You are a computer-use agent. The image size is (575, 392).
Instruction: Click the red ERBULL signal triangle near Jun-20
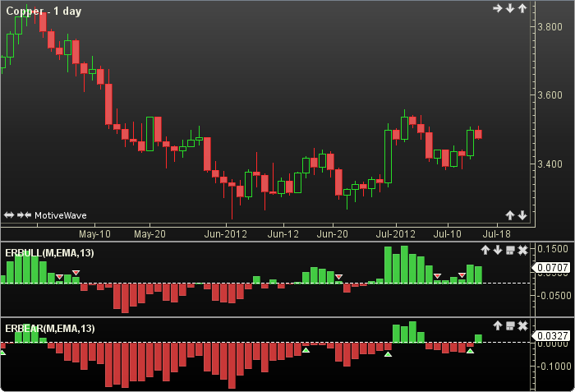point(338,277)
